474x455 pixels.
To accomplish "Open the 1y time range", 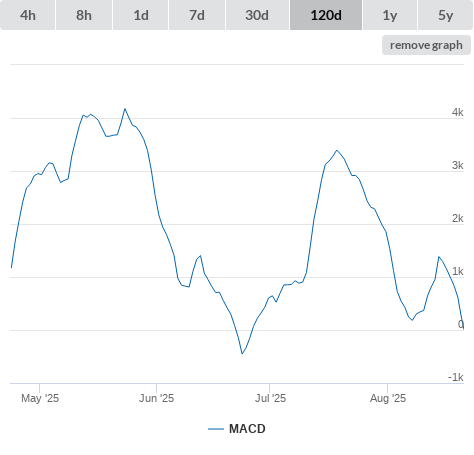I will (390, 15).
